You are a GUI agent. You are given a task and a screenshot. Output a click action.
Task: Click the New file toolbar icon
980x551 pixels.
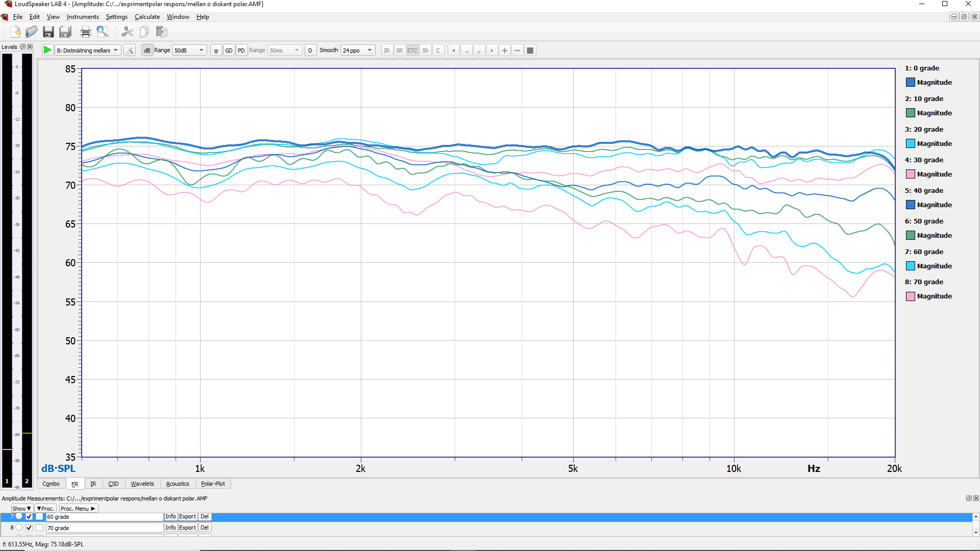[15, 32]
